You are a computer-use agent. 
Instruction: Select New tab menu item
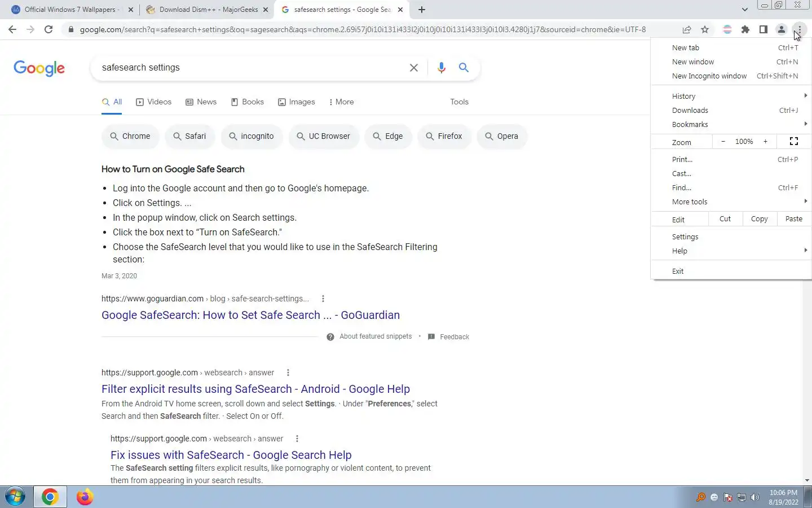coord(731,48)
